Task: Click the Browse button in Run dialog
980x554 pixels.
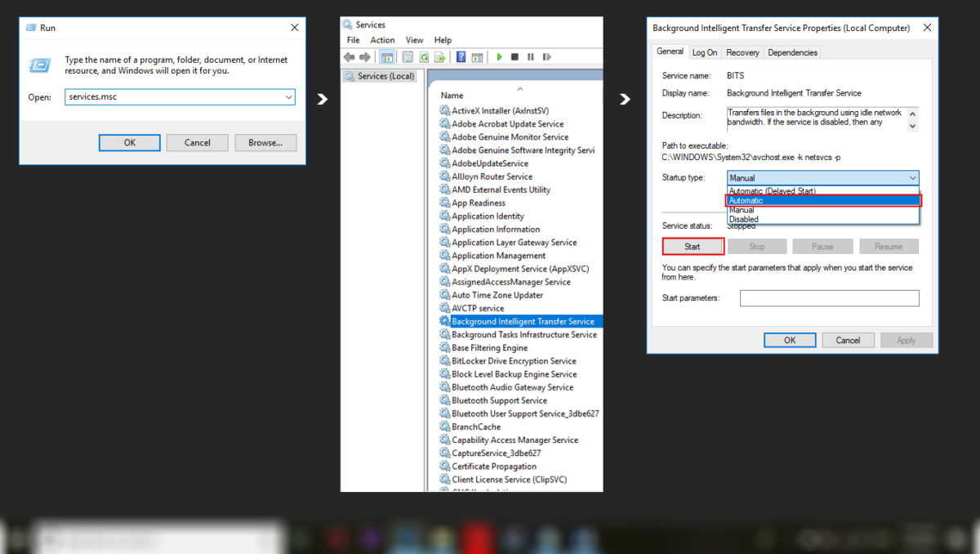Action: click(265, 142)
